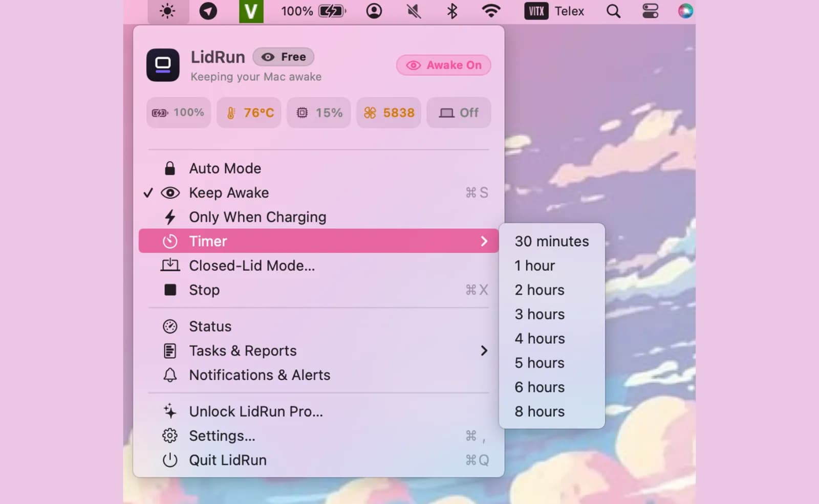Select Unlock LidRun Pro… item
Image resolution: width=819 pixels, height=504 pixels.
(x=318, y=411)
